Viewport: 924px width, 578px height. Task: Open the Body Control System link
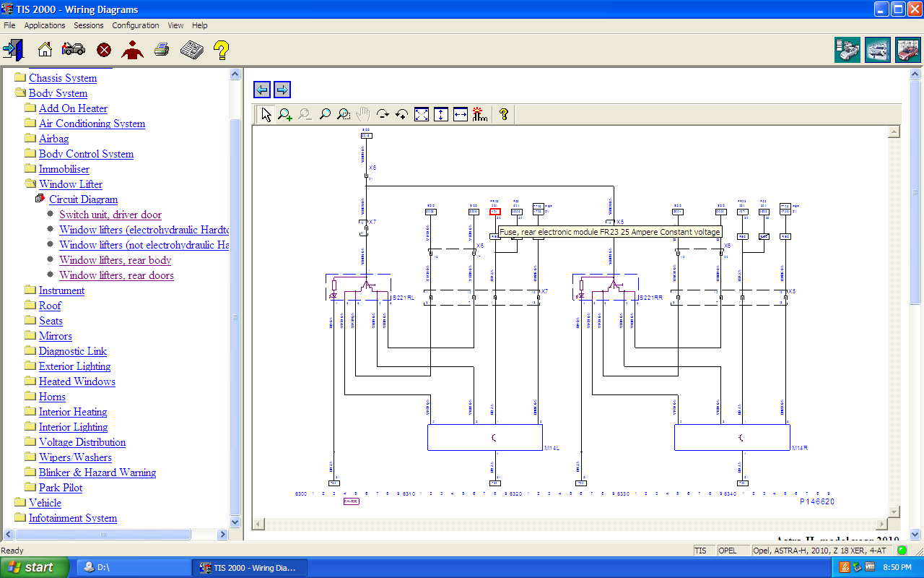86,154
